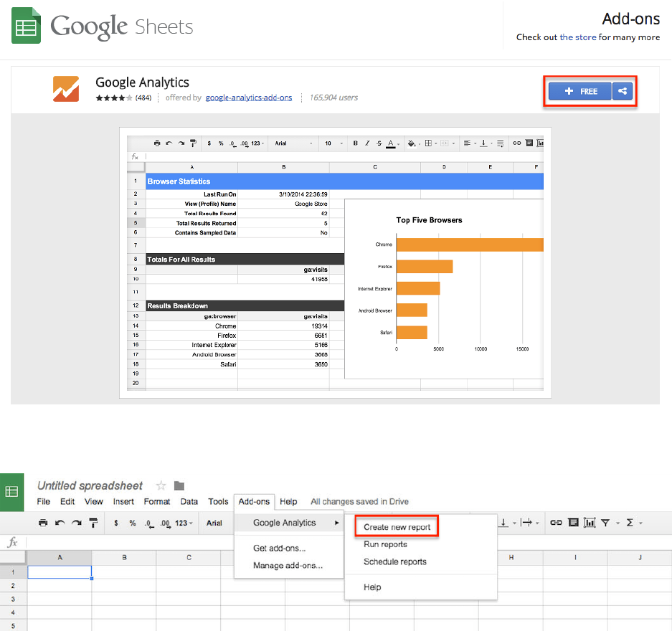The height and width of the screenshot is (631, 672).
Task: Click the blue FREE install button
Action: coord(580,91)
